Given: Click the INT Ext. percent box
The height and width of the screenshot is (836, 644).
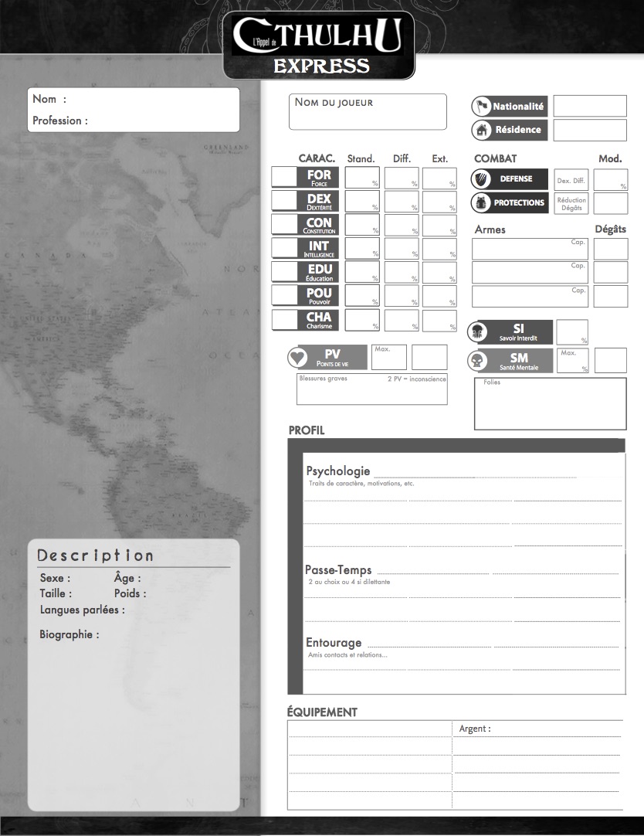Looking at the screenshot, I should pos(439,249).
